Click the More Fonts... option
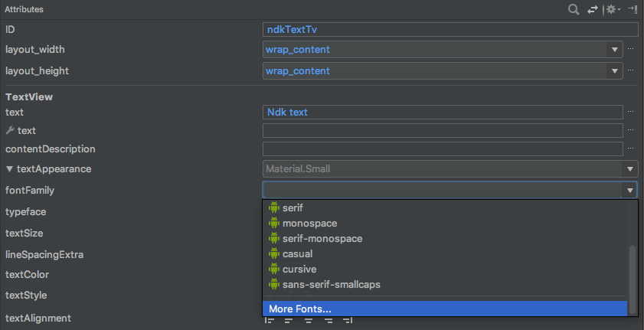Viewport: 644px width, 330px height. [x=300, y=309]
